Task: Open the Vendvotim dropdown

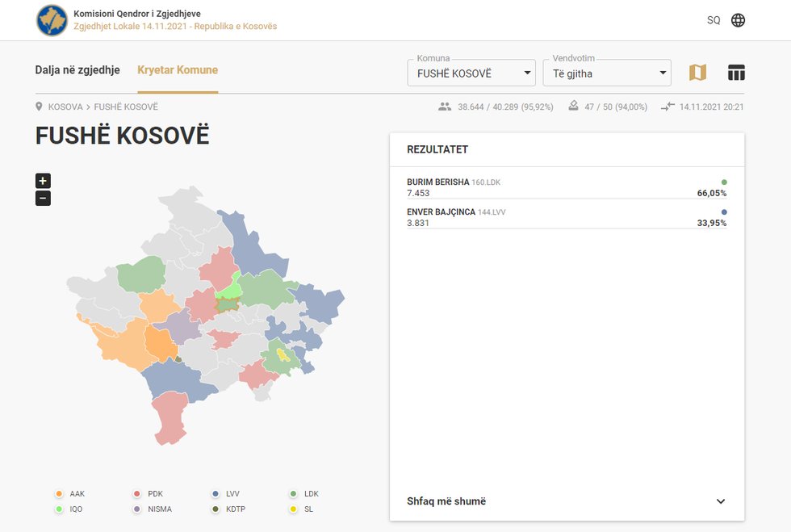Action: click(606, 72)
